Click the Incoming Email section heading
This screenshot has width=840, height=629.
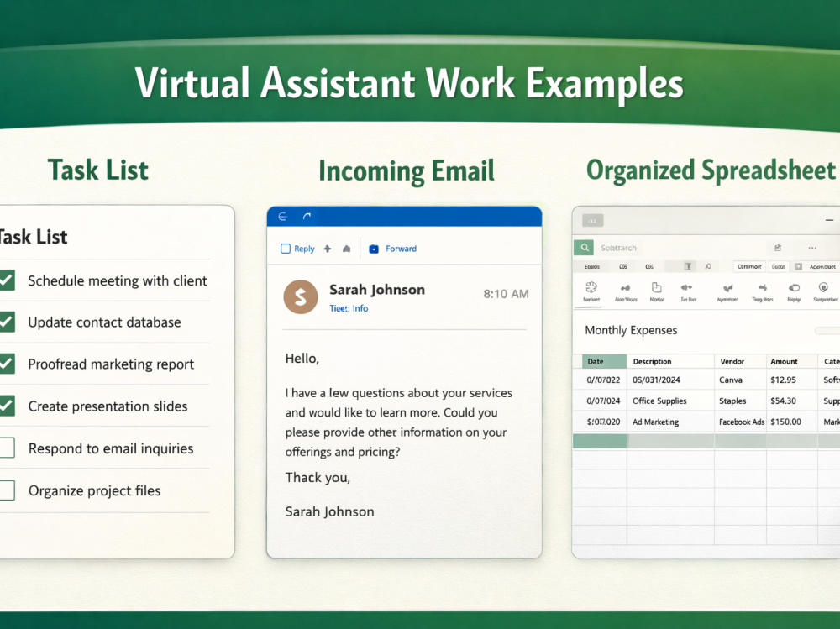(x=406, y=171)
